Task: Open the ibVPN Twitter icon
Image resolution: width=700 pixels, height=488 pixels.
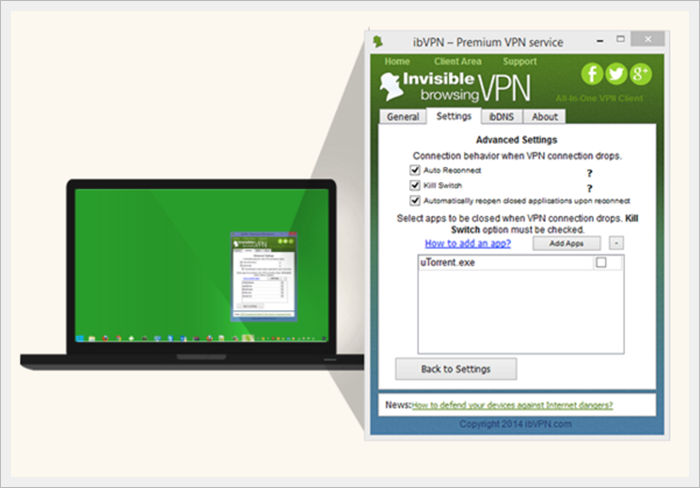Action: [x=616, y=74]
